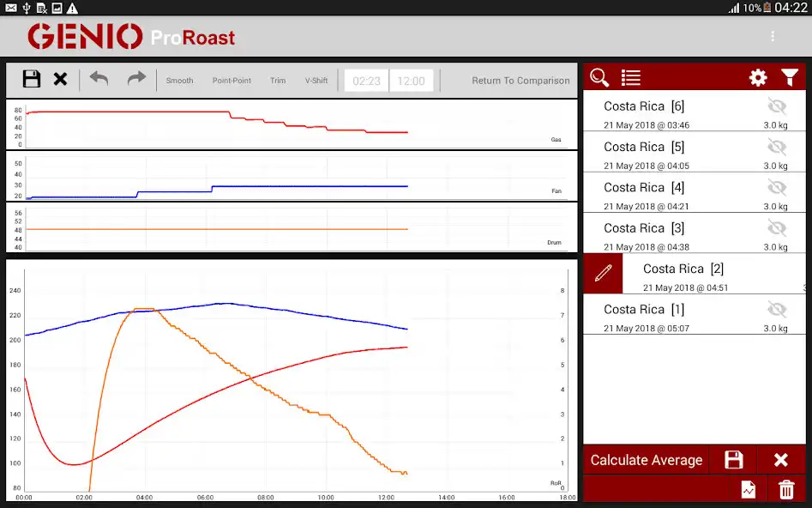This screenshot has width=812, height=508.
Task: Toggle visibility of Costa Rica [6]
Action: tap(777, 106)
